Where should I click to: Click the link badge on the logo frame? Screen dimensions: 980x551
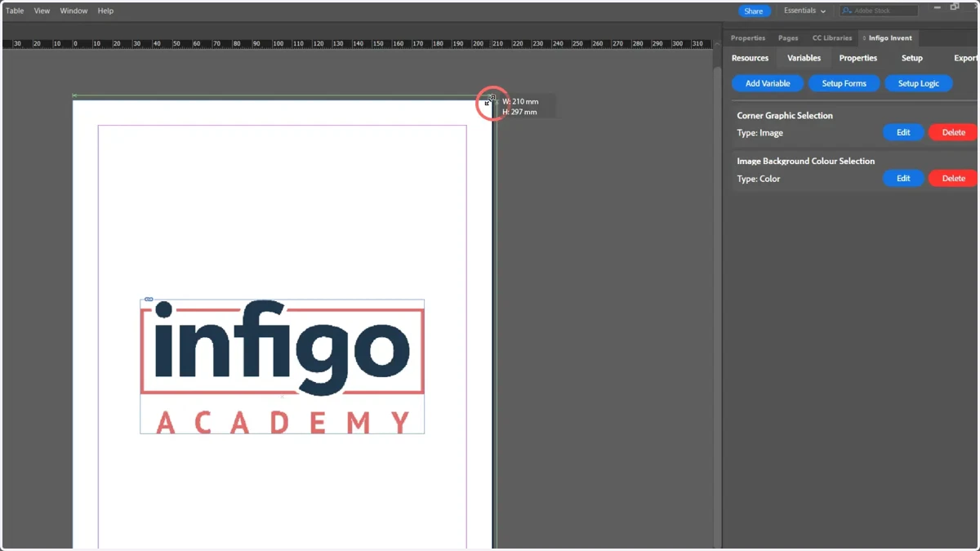click(149, 300)
